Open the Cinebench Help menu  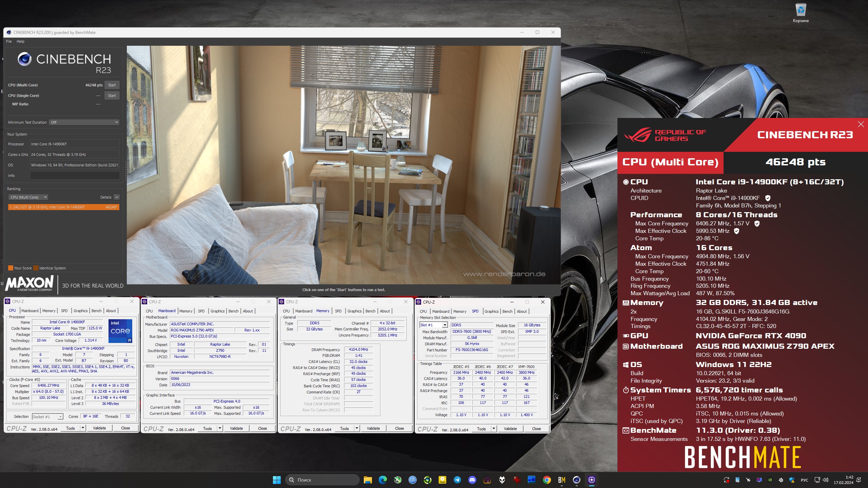(20, 41)
